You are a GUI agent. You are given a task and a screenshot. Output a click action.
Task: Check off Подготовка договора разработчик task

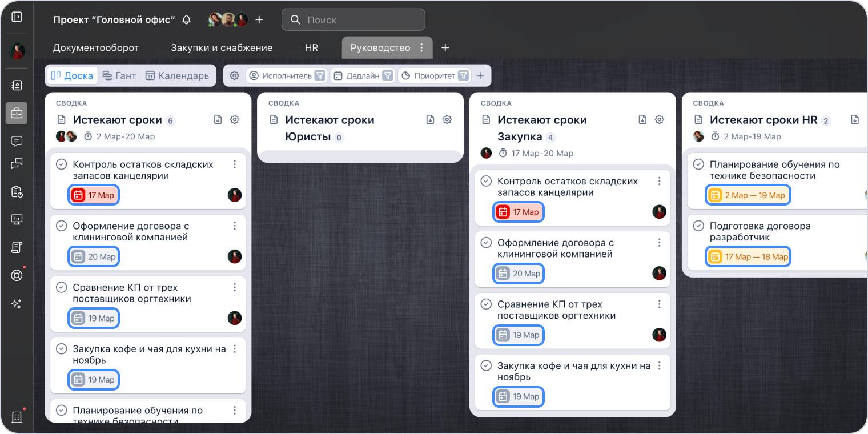point(698,226)
